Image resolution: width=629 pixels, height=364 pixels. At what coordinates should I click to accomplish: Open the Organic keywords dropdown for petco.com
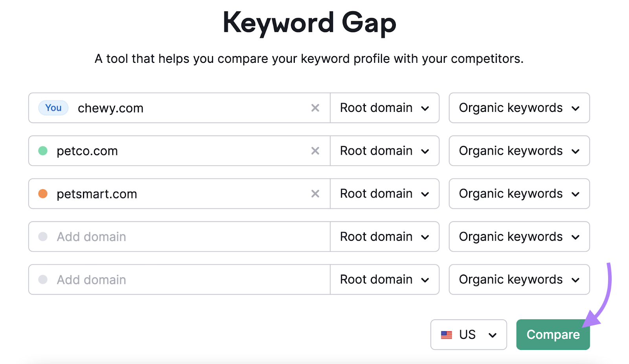point(519,151)
